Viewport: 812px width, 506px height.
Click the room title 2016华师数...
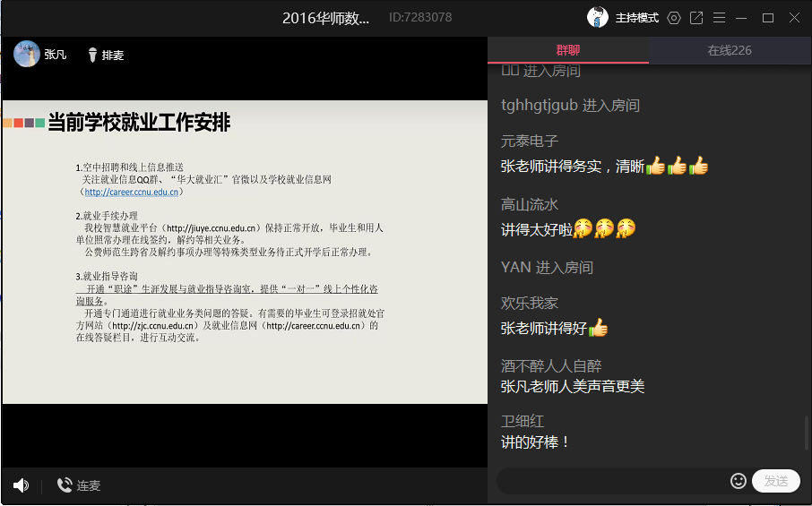point(325,18)
